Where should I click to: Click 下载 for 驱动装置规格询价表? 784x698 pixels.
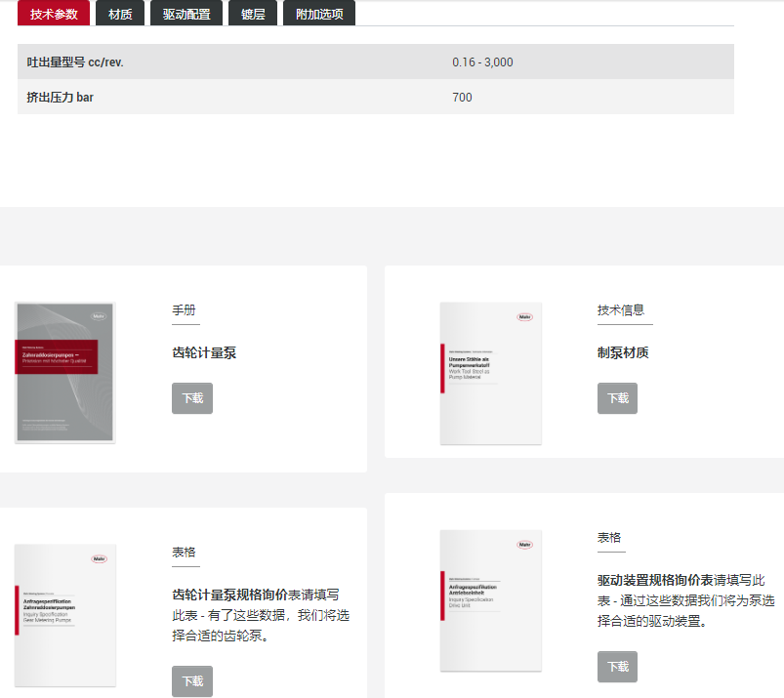click(617, 667)
